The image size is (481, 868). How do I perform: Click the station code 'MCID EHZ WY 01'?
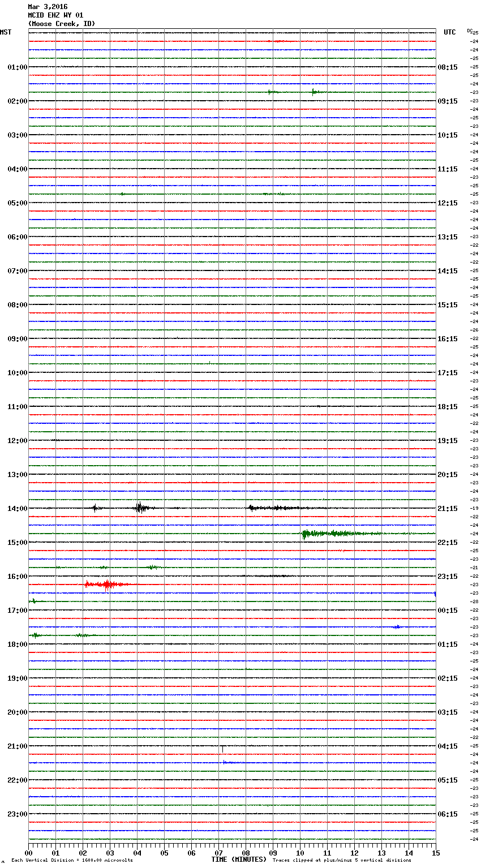tap(55, 15)
